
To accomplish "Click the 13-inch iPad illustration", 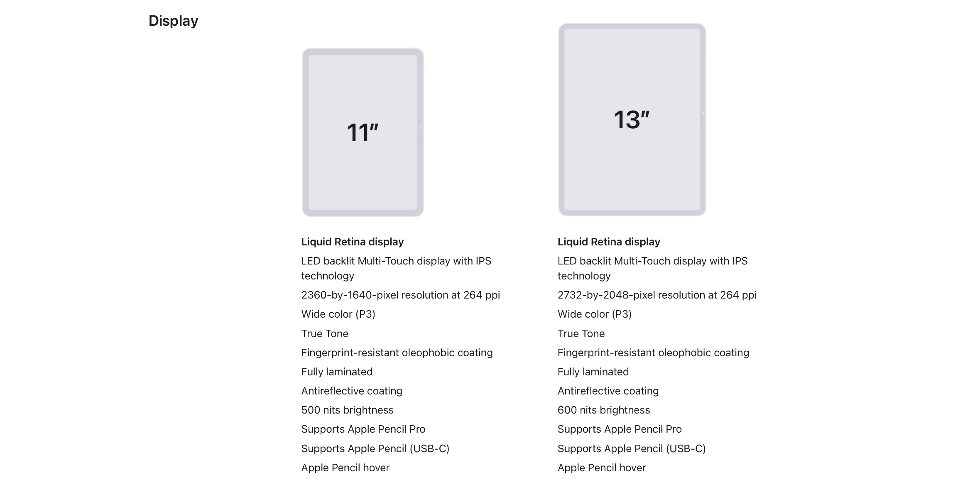I will (632, 120).
